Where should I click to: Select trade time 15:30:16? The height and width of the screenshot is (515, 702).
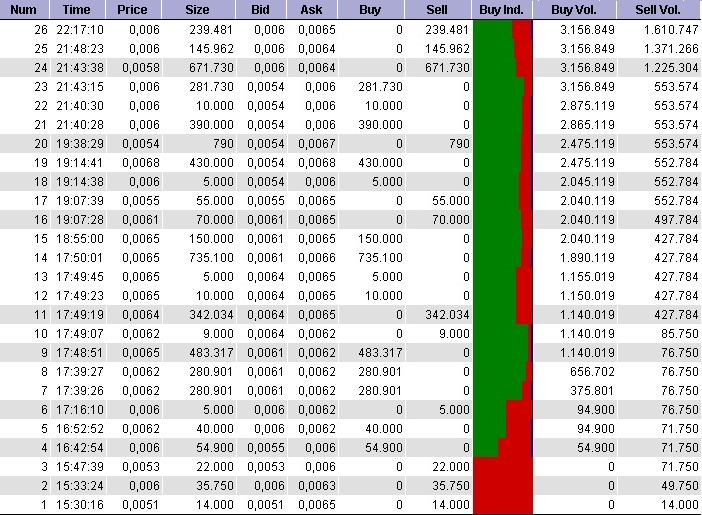[80, 505]
